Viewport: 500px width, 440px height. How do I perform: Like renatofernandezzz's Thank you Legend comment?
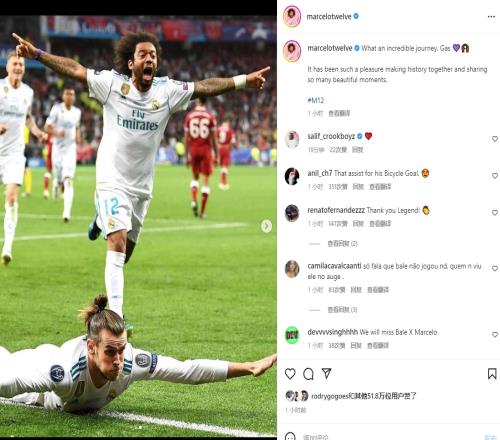pyautogui.click(x=495, y=213)
